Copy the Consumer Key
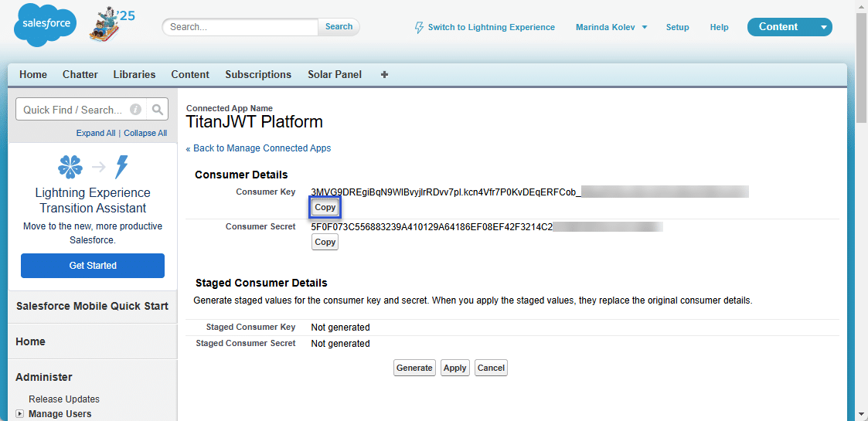The image size is (868, 421). tap(325, 208)
